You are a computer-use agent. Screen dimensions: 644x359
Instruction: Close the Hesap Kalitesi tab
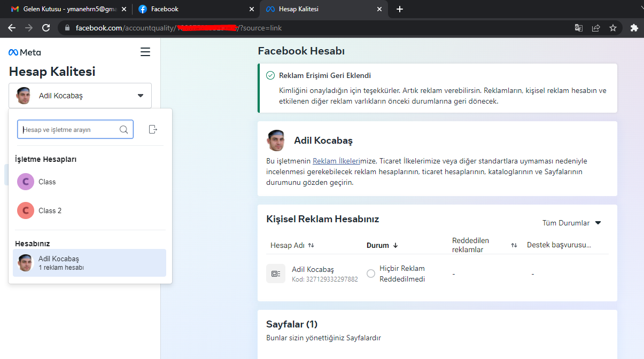point(379,9)
